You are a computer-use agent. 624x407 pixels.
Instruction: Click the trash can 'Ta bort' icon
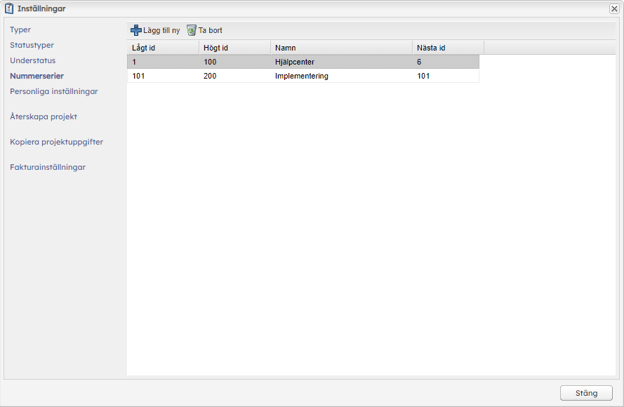pyautogui.click(x=191, y=30)
